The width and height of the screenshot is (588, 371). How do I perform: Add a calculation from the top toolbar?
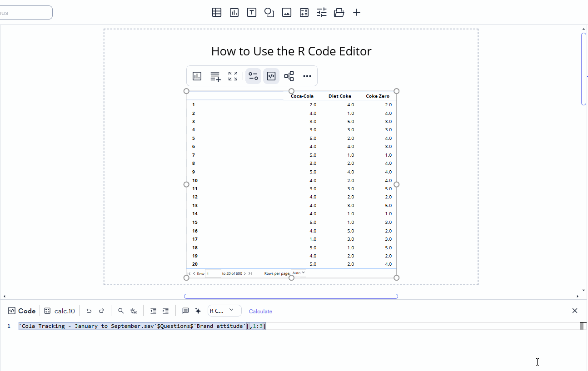304,13
